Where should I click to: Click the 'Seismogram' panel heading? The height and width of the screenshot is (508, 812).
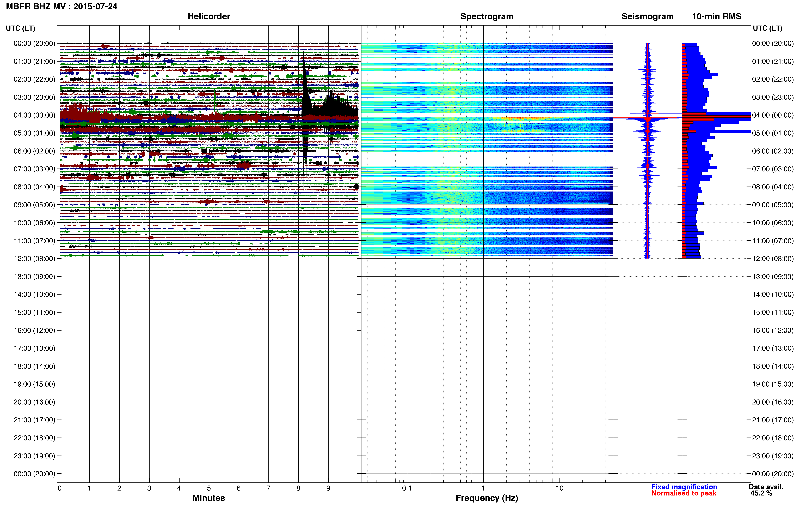click(647, 16)
